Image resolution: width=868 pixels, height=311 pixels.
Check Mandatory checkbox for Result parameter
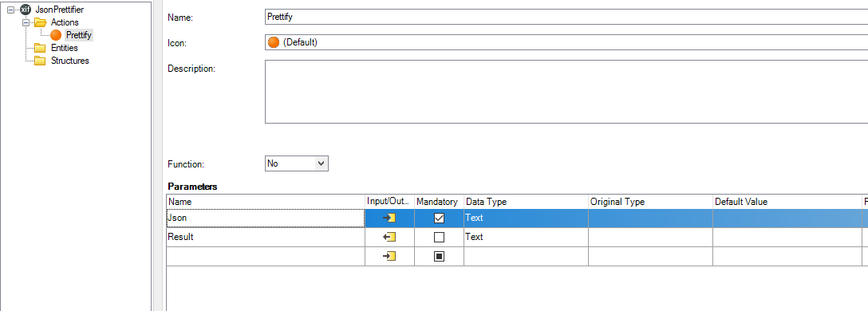439,237
